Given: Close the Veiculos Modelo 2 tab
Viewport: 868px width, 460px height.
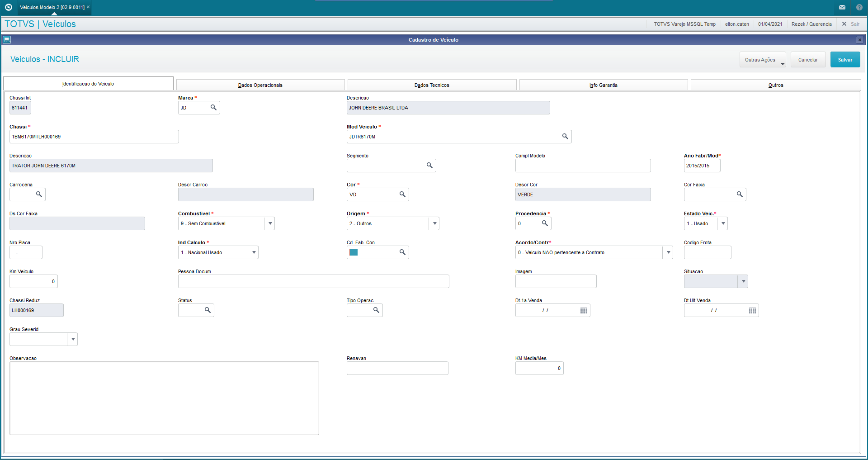Looking at the screenshot, I should [88, 7].
